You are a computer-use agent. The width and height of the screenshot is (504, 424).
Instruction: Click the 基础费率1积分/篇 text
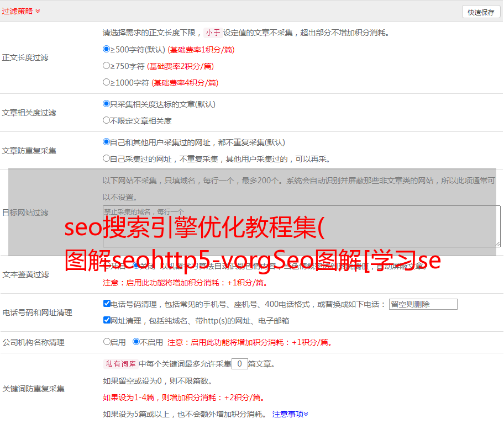coord(201,50)
